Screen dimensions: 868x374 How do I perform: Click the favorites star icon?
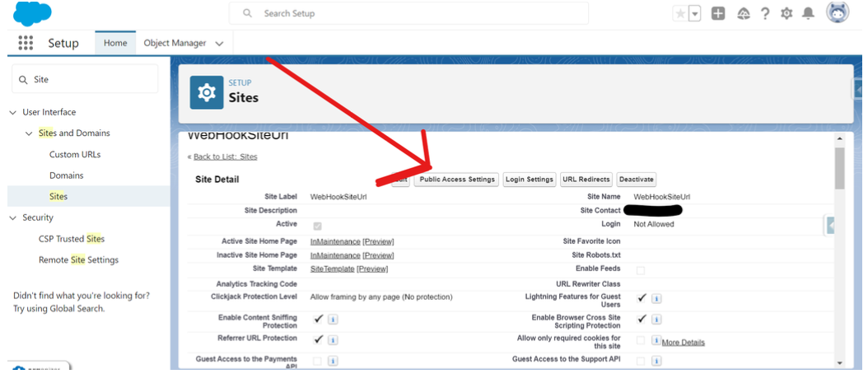[680, 14]
